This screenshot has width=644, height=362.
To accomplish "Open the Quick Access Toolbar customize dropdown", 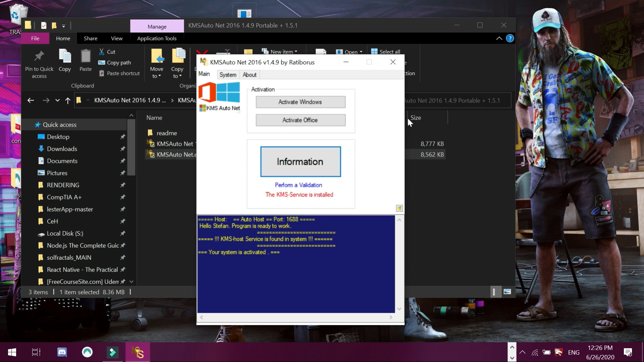I will [x=63, y=26].
